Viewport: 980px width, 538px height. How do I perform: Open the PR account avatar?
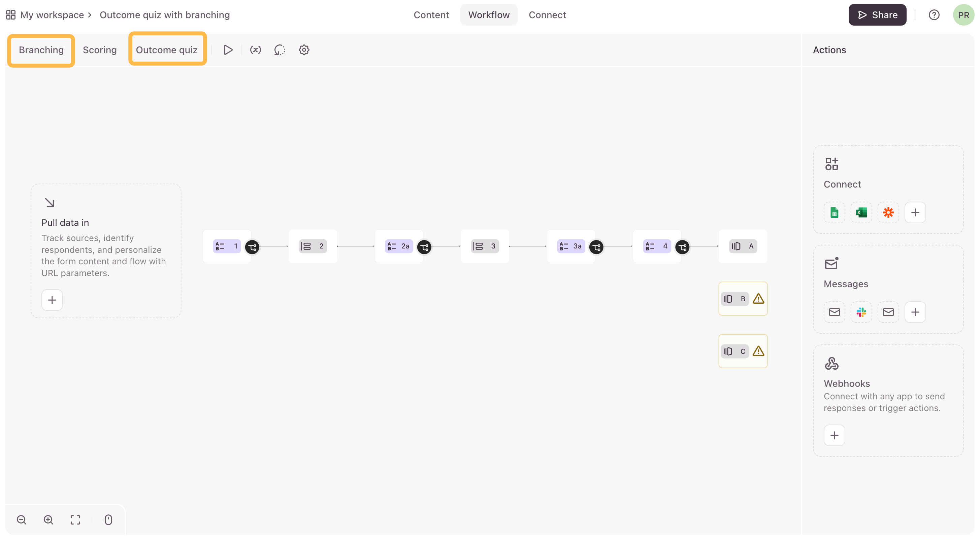coord(963,15)
